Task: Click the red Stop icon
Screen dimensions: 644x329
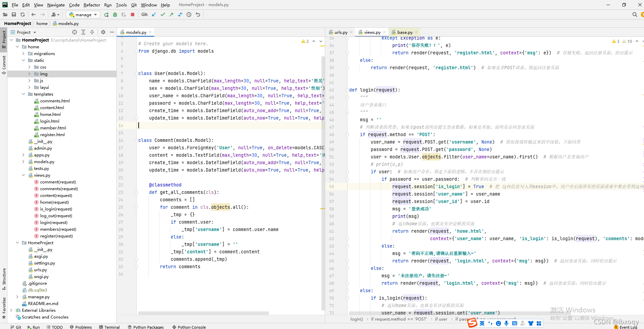Action: tap(133, 15)
